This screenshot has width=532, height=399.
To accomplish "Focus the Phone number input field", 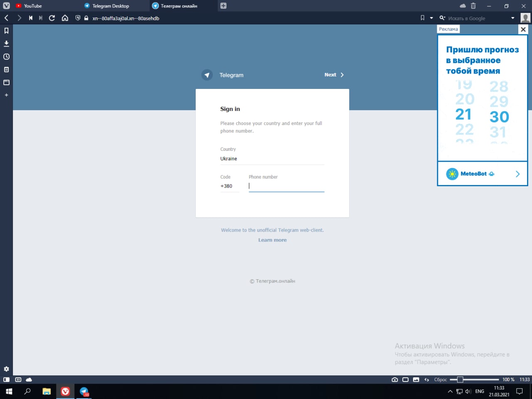I will click(x=286, y=186).
